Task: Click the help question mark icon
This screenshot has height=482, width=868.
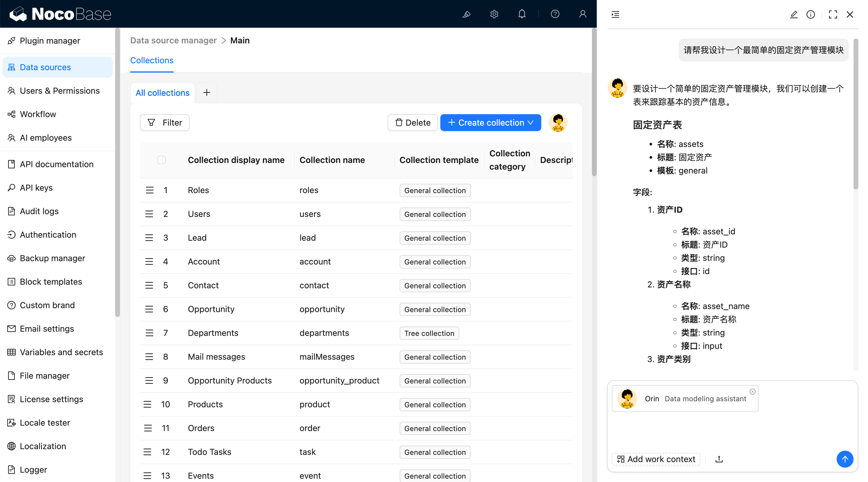Action: [555, 14]
